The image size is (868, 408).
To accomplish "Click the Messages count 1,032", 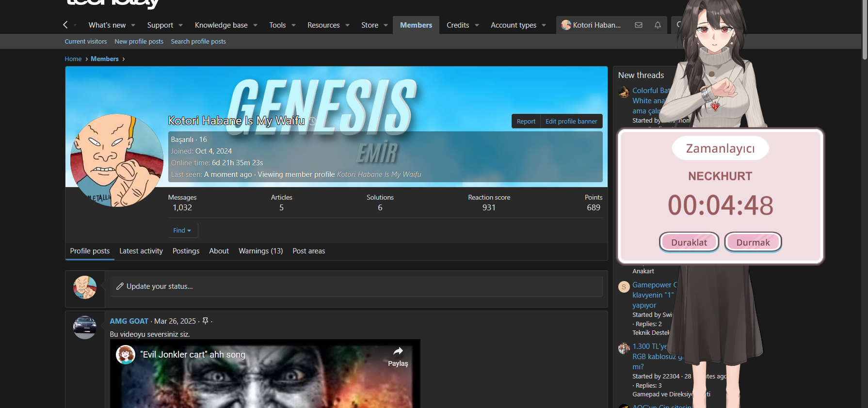I will (182, 208).
